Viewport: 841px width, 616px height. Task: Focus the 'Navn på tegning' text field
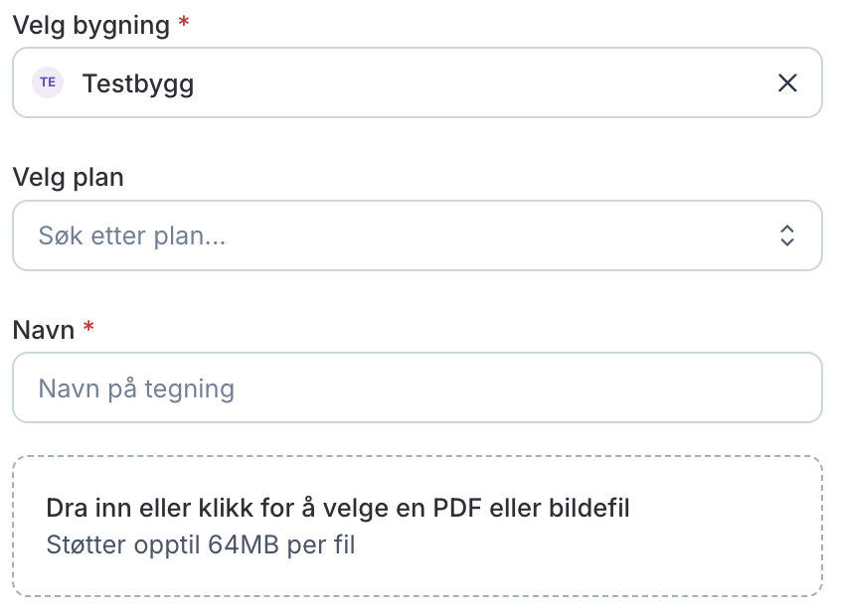point(418,387)
